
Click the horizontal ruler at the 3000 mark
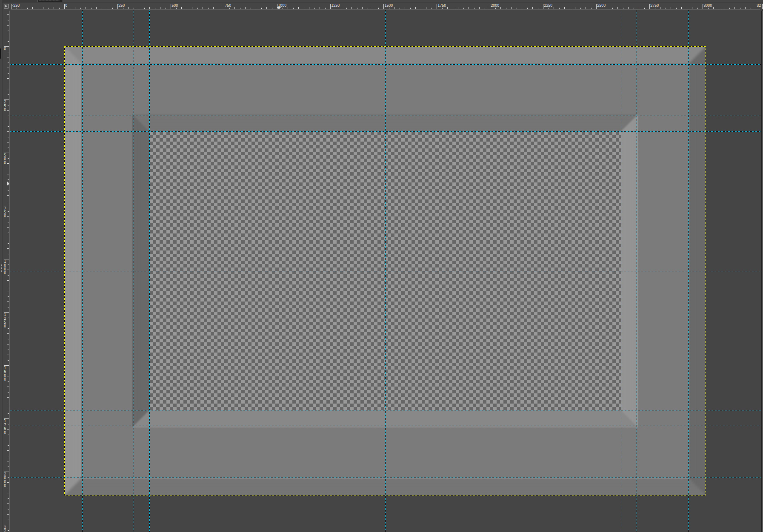(707, 6)
